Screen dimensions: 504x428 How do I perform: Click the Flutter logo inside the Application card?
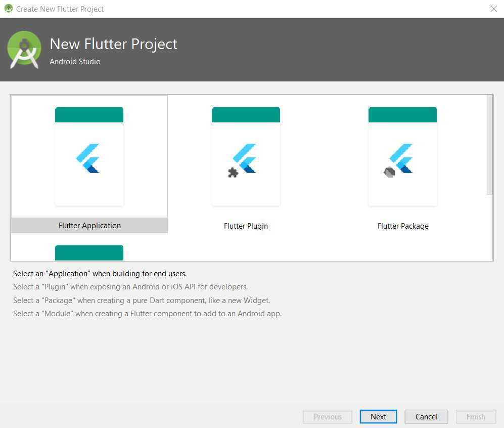(x=89, y=157)
